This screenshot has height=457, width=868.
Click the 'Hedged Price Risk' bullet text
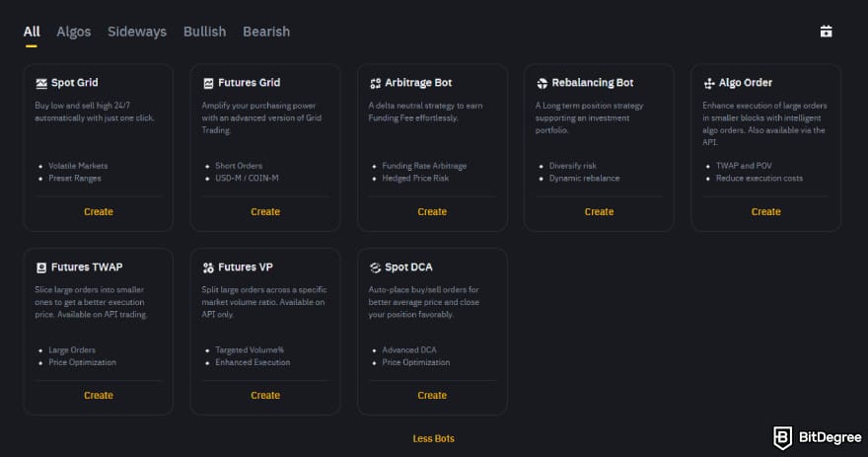[x=415, y=179]
